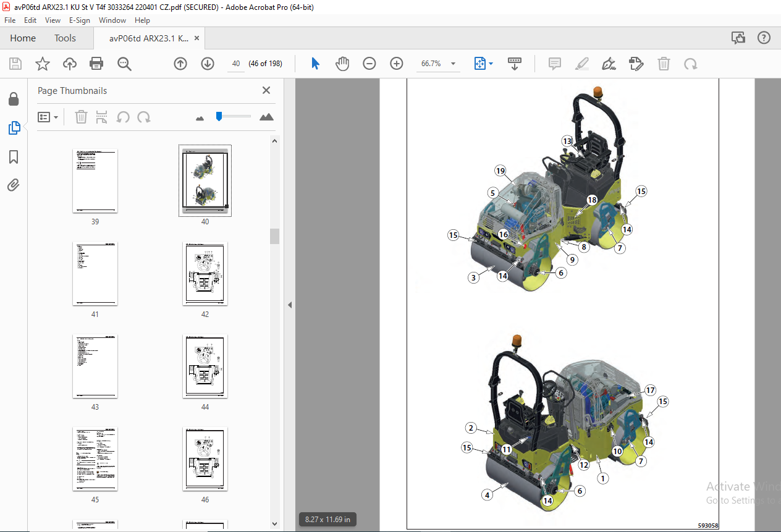Screen dimensions: 781x532
Task: Open the View menu
Action: pos(53,20)
